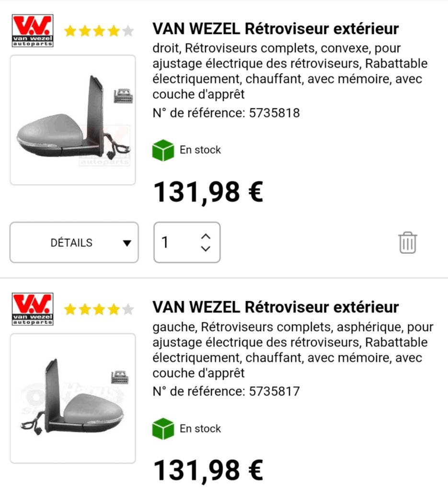Click connector plug icon in right mirror image
Viewport: 448px width, 491px height.
(123, 96)
